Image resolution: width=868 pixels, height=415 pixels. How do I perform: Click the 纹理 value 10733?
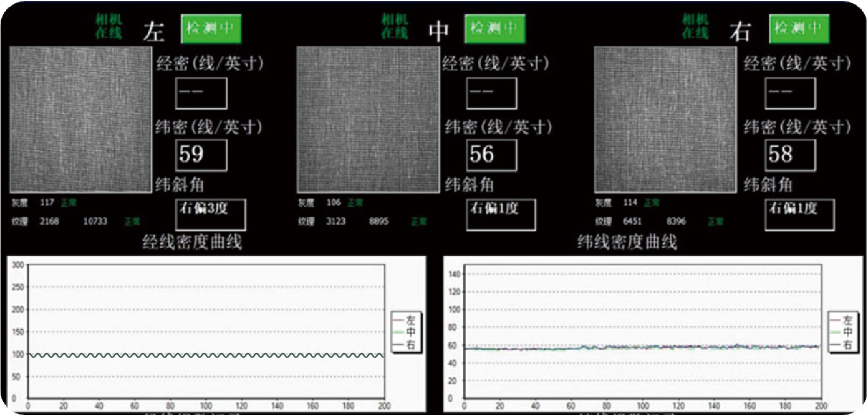95,221
